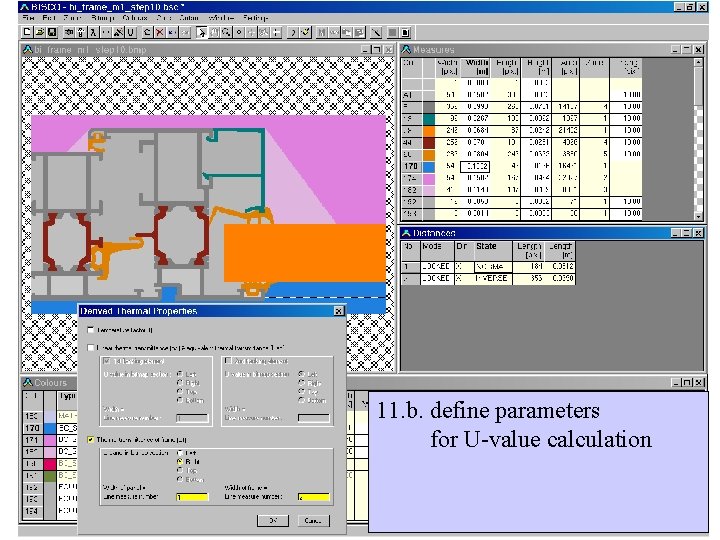Open the Colours menu
Screen dimensions: 720x540
[135, 18]
